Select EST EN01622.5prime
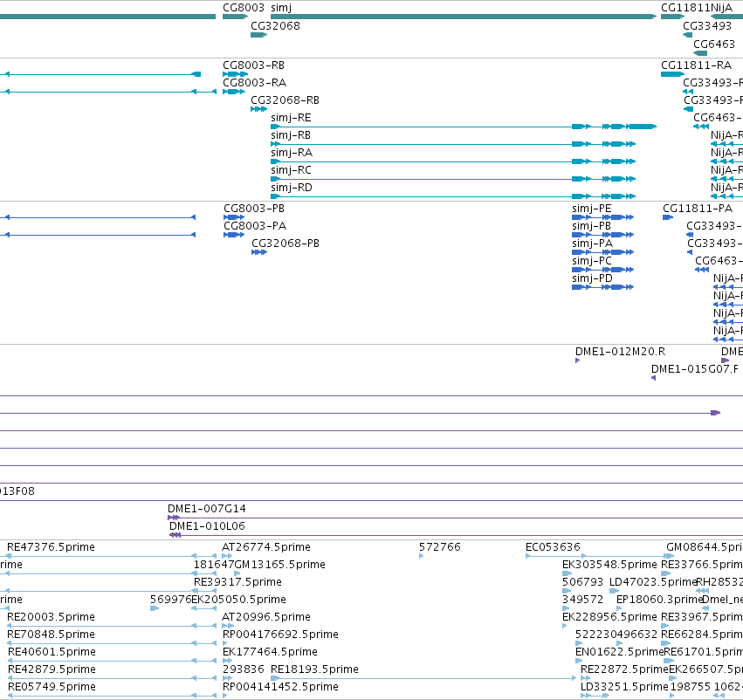Viewport: 743px width, 700px height. [619, 653]
